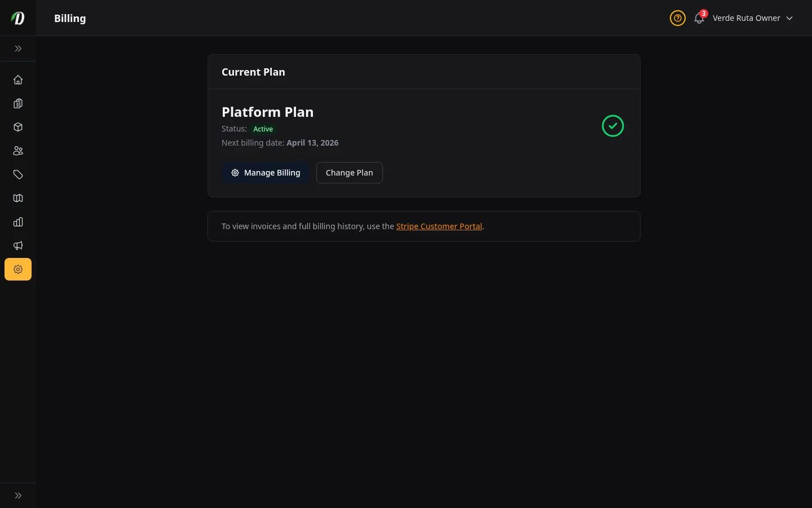Select the orders clipboard icon in sidebar
This screenshot has width=812, height=508.
click(x=18, y=103)
